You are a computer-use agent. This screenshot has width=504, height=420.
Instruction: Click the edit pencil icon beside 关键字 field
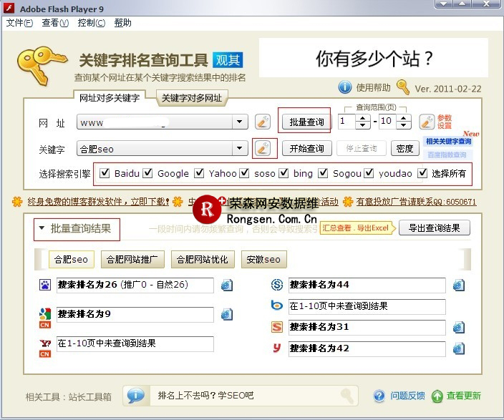[x=263, y=148]
